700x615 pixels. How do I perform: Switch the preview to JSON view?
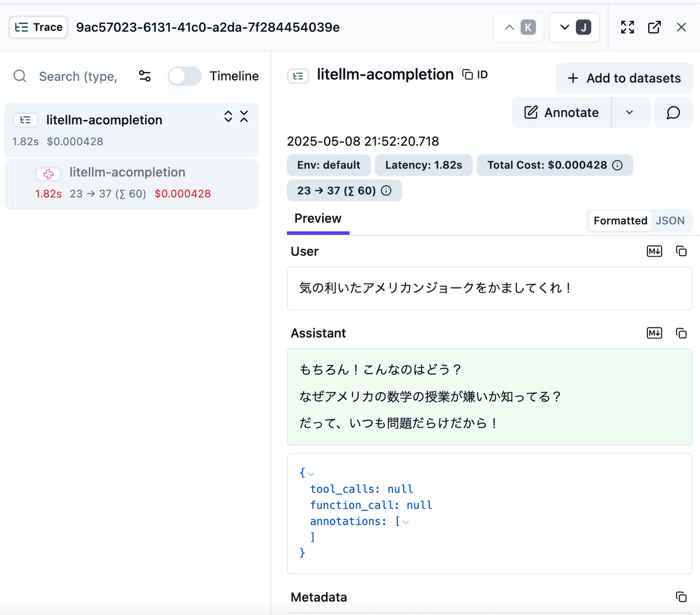point(670,220)
